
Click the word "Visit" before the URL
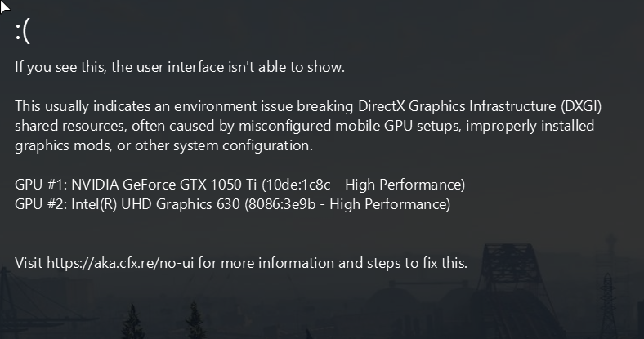(29, 263)
